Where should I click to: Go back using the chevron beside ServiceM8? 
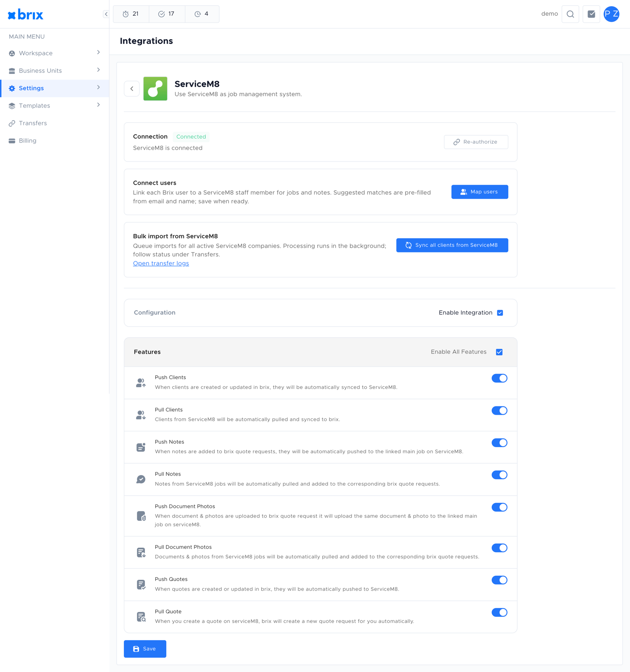(132, 89)
